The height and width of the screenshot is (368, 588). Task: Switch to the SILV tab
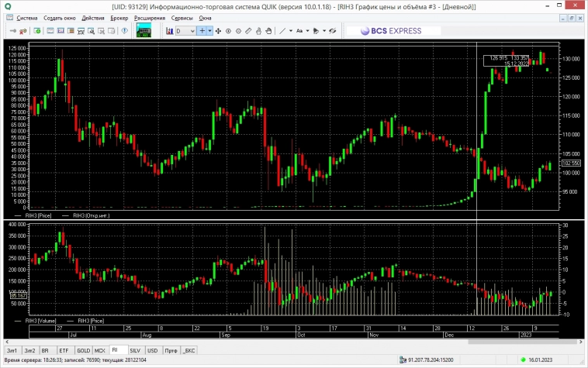[135, 351]
